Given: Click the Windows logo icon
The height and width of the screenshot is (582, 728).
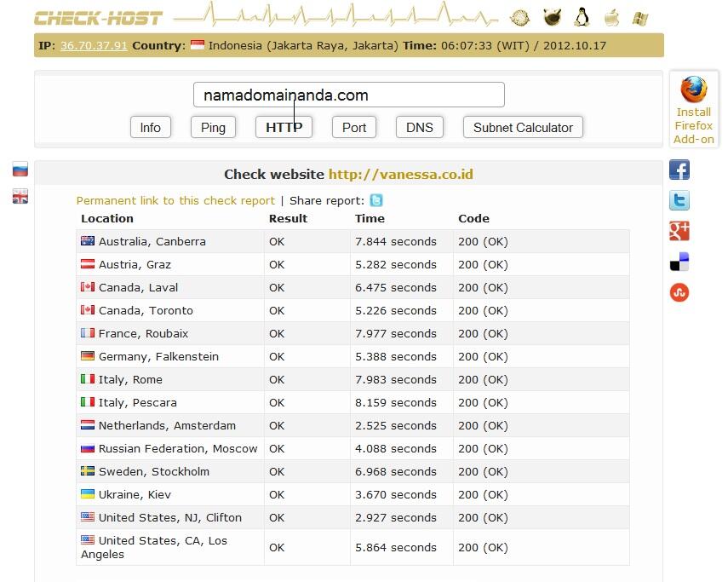Looking at the screenshot, I should [x=640, y=17].
